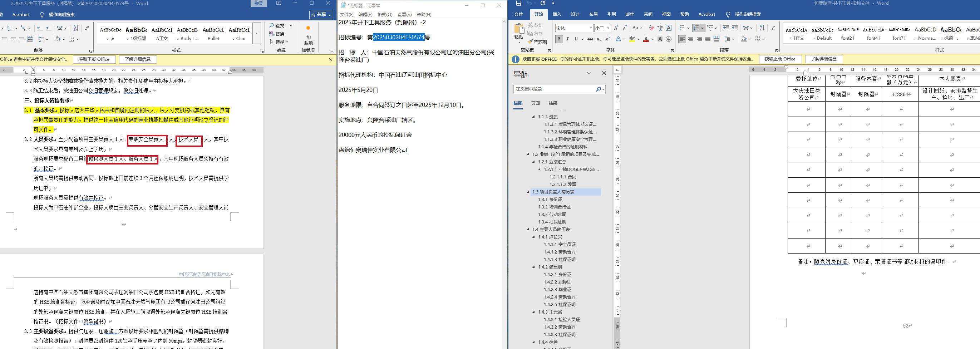Increase indent in right Word paragraph group
The height and width of the screenshot is (349, 980).
[x=735, y=28]
